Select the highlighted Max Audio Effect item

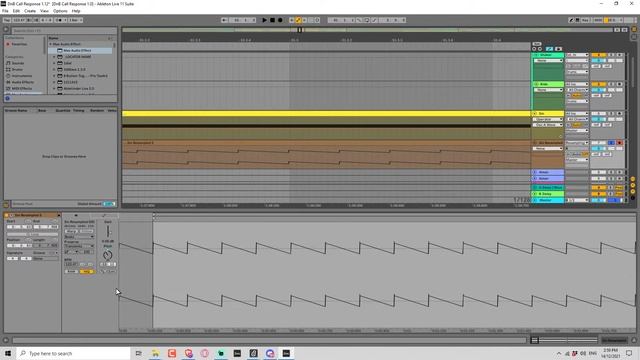click(x=80, y=51)
